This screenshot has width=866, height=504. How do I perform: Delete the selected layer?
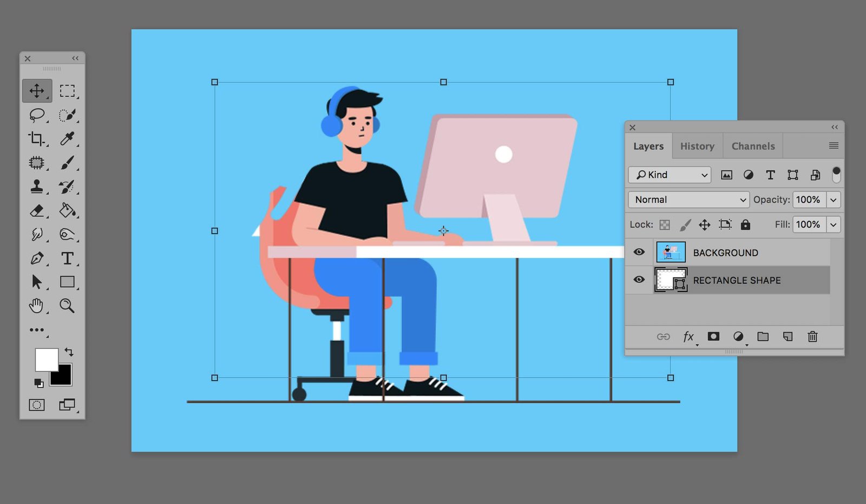coord(812,336)
